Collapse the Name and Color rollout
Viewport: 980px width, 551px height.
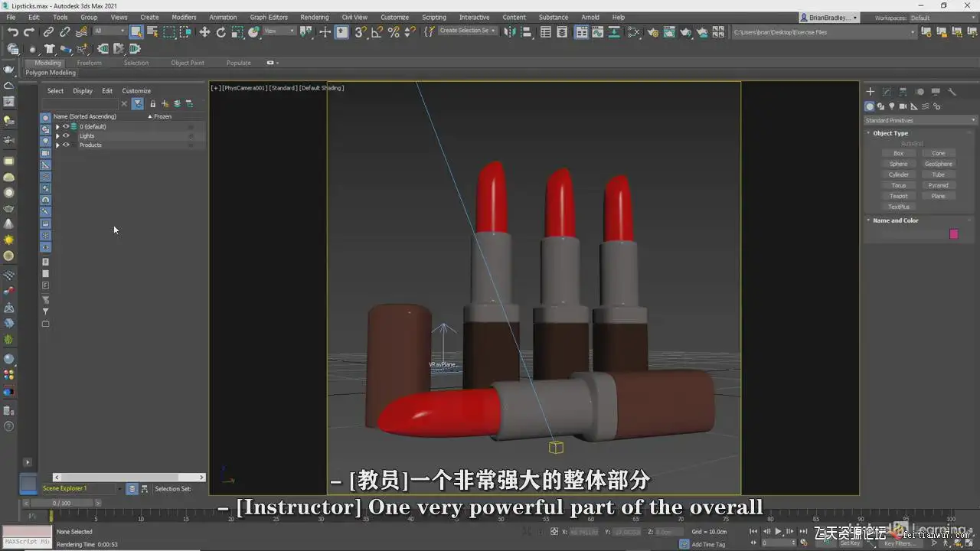(x=868, y=220)
